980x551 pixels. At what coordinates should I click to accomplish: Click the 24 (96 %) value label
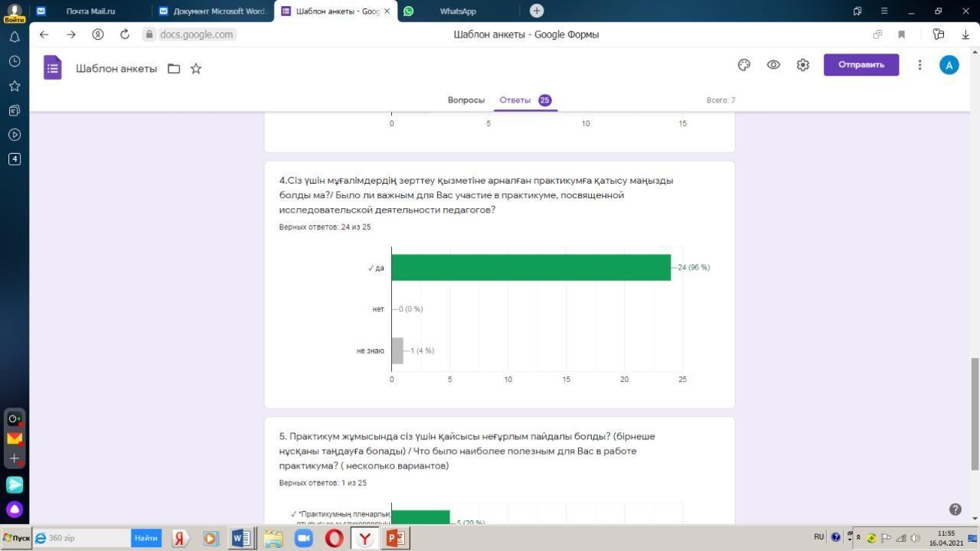tap(694, 268)
